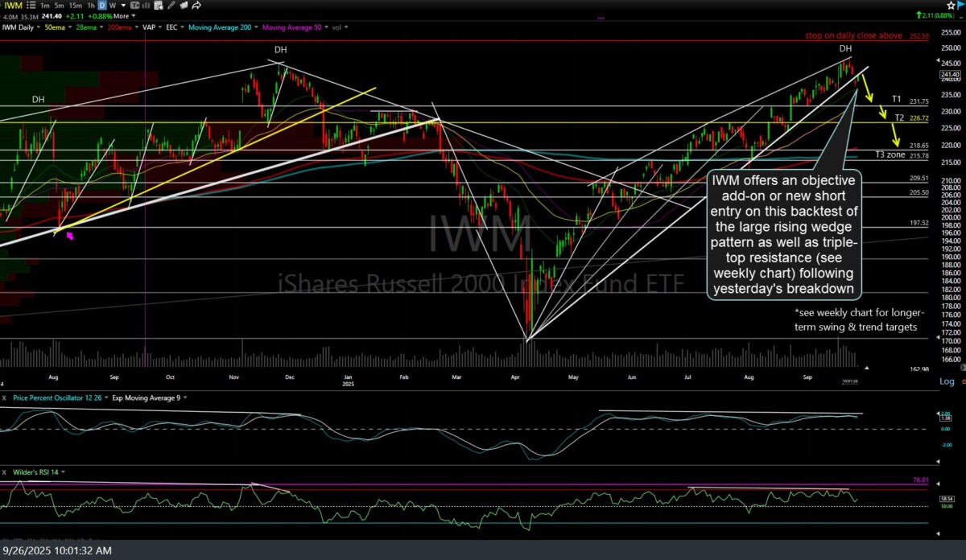Toggle Log scale on the price axis
The height and width of the screenshot is (560, 966).
click(947, 381)
